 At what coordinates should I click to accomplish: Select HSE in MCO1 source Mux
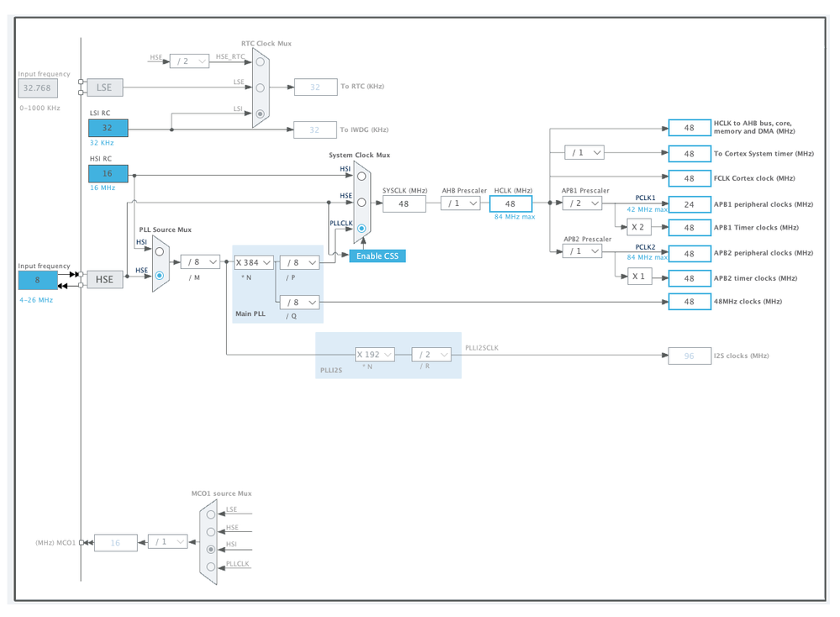211,532
